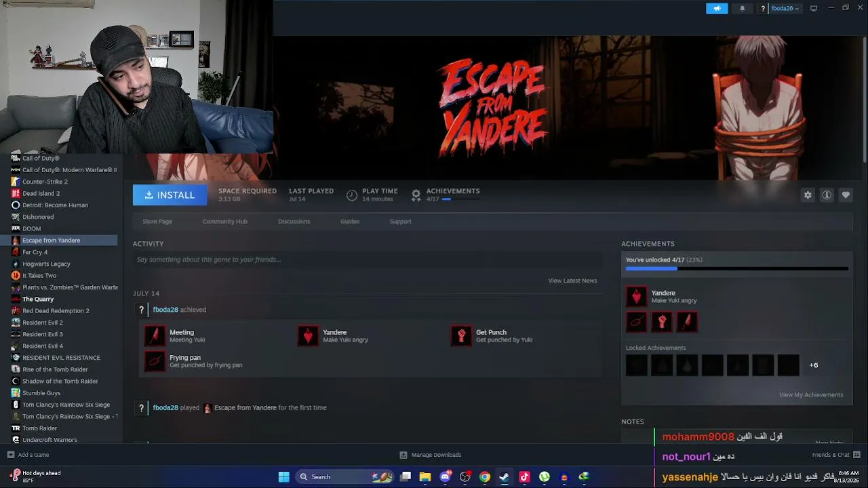Select Detroit: Become Human in library

pyautogui.click(x=55, y=205)
